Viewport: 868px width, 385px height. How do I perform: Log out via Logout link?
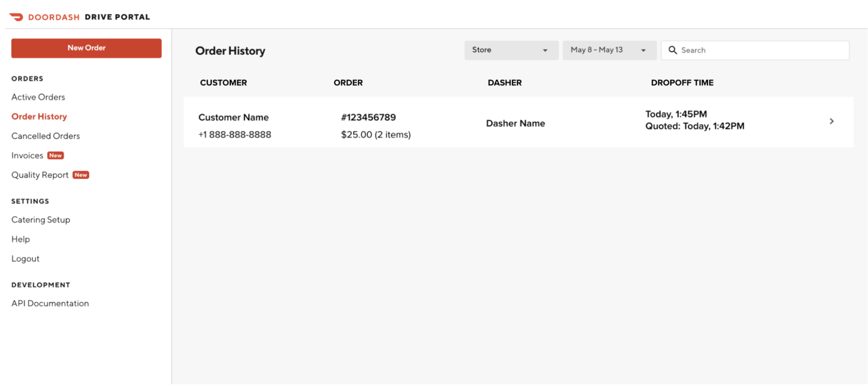coord(25,259)
